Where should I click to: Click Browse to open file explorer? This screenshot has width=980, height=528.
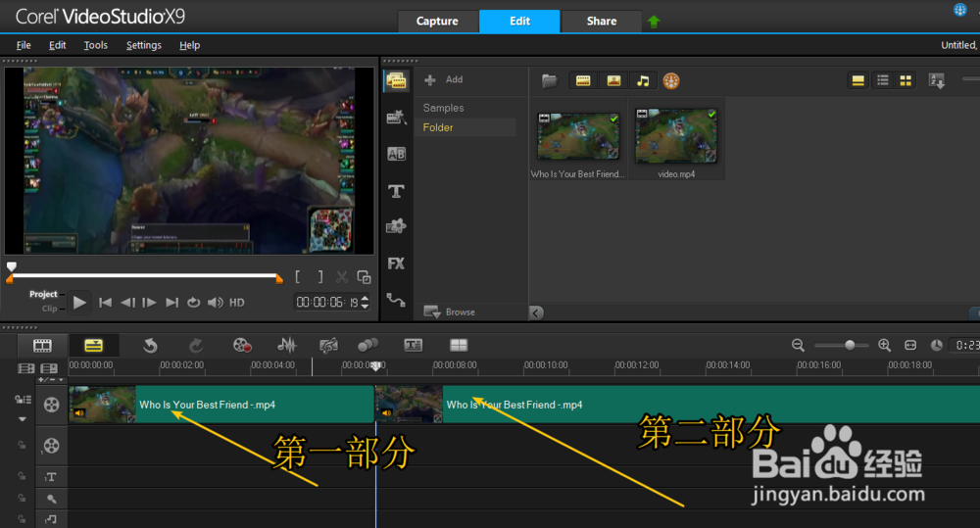(450, 312)
